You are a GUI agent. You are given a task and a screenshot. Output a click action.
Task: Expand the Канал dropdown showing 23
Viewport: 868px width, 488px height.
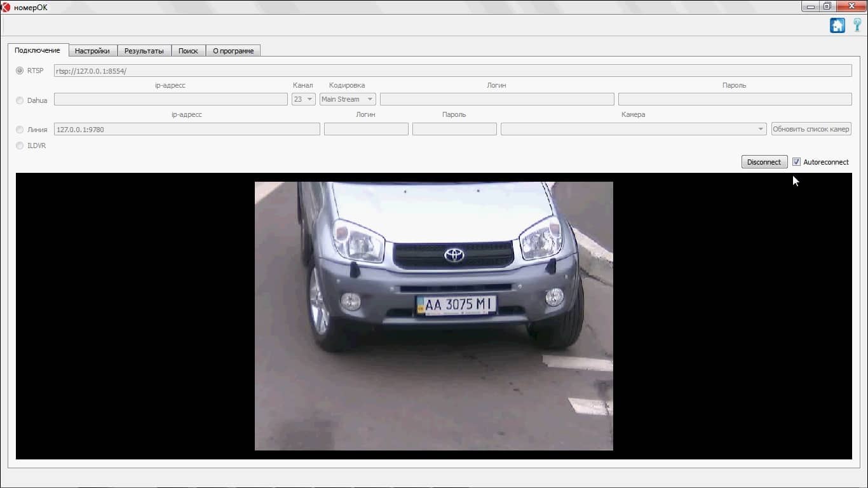(304, 99)
